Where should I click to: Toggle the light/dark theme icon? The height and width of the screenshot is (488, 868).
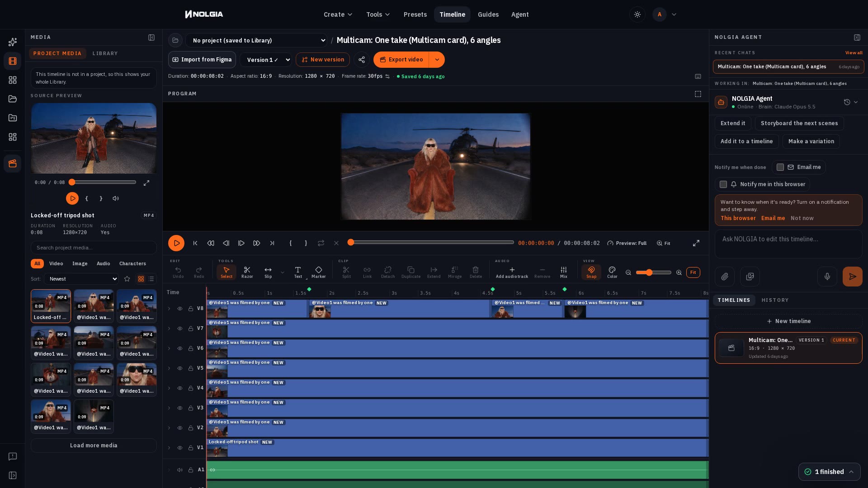(x=637, y=14)
